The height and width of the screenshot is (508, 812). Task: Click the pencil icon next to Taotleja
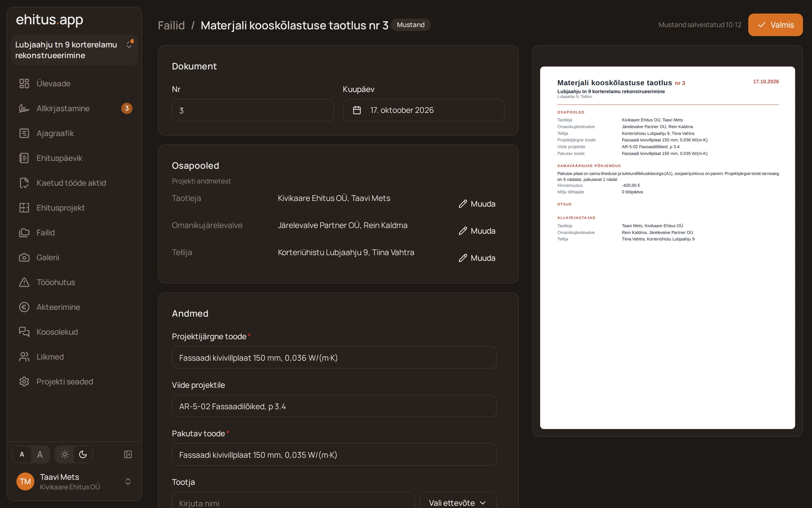pyautogui.click(x=463, y=203)
